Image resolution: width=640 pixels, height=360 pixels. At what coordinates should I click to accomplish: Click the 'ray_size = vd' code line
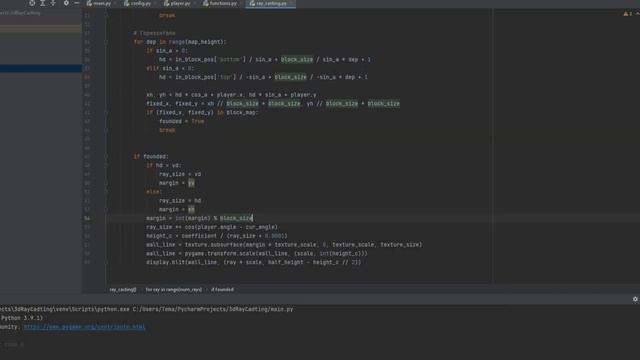(x=180, y=174)
